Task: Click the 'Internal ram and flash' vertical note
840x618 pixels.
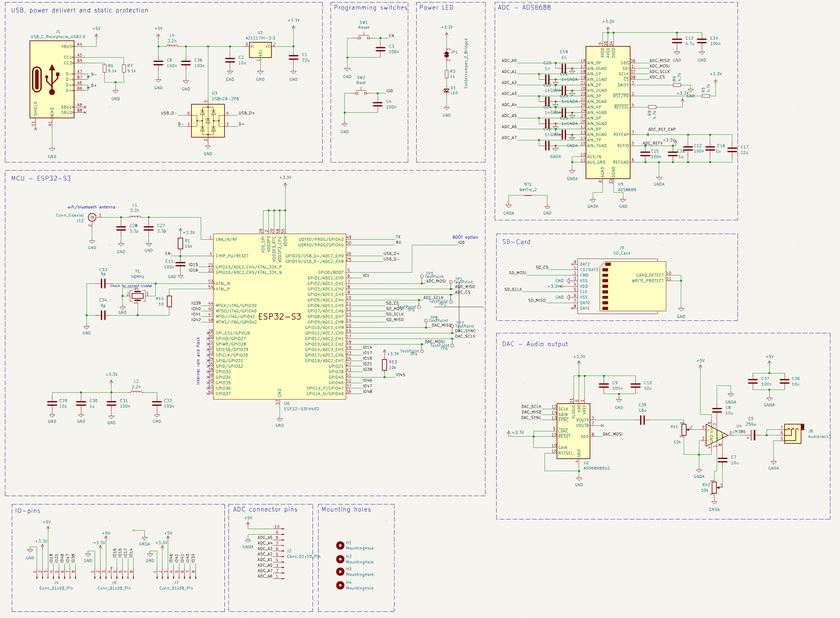Action: [198, 361]
